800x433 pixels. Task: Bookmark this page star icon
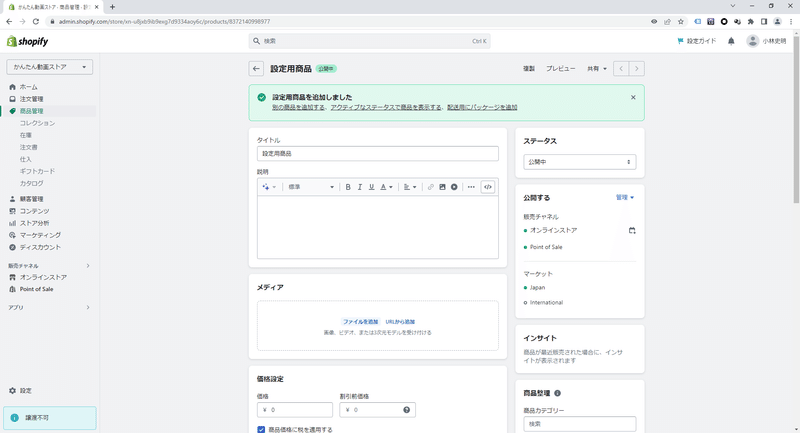coord(681,21)
